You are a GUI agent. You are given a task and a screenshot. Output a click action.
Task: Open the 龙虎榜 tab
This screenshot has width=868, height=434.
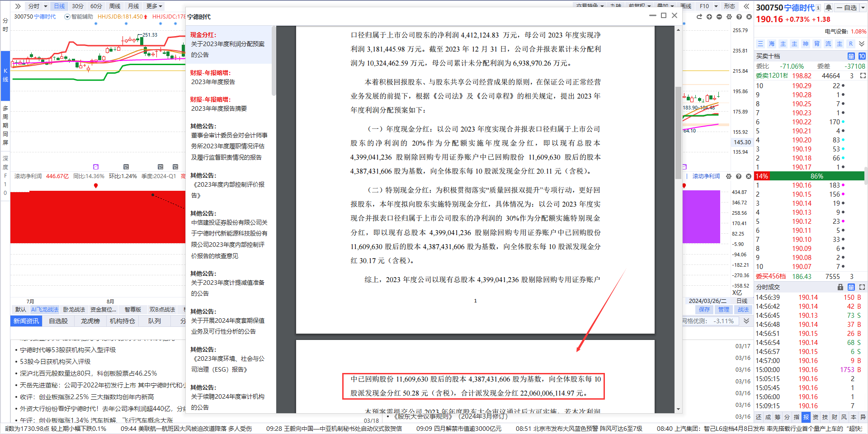click(90, 321)
